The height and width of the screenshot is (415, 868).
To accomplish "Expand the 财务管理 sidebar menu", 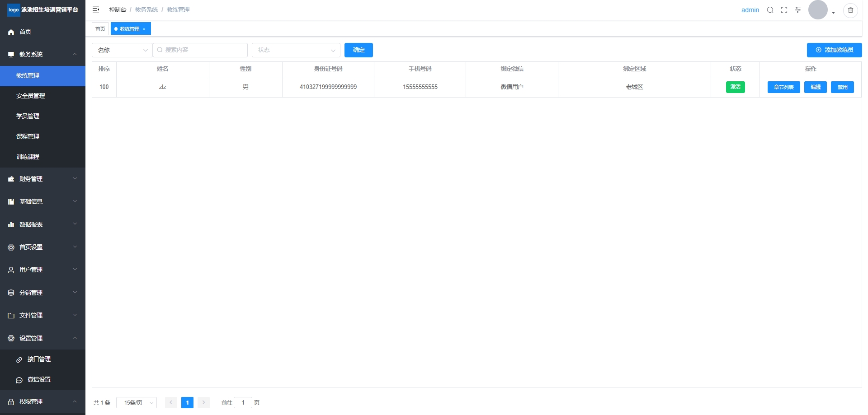I will (x=42, y=179).
